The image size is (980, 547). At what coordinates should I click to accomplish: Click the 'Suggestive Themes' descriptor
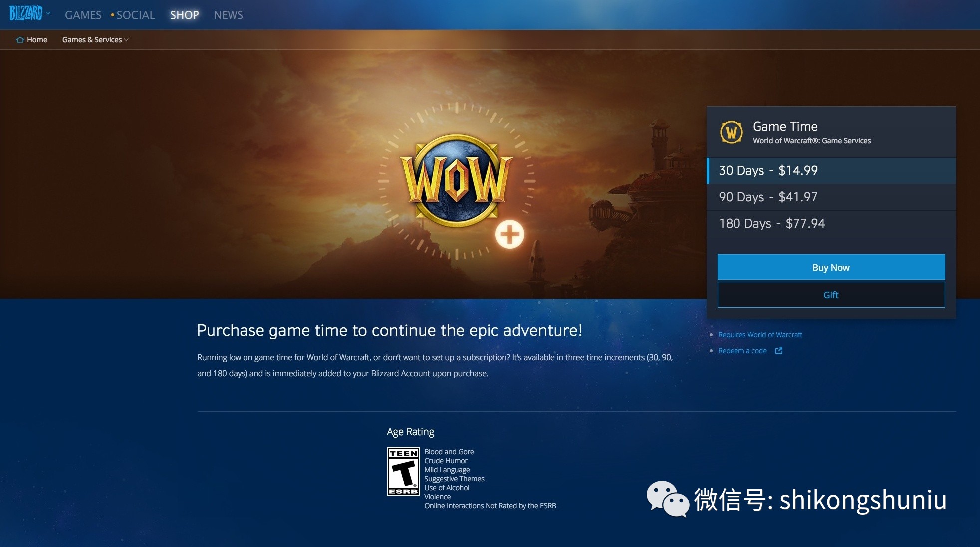[454, 479]
